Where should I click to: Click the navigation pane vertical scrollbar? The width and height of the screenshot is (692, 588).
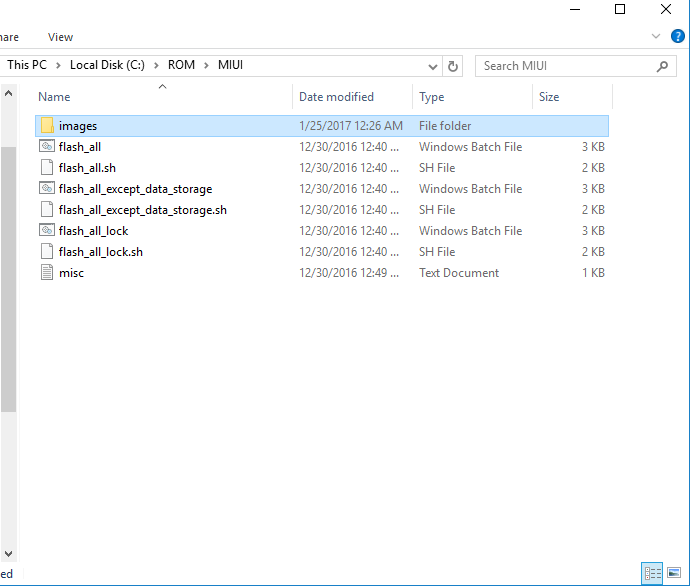(x=8, y=280)
